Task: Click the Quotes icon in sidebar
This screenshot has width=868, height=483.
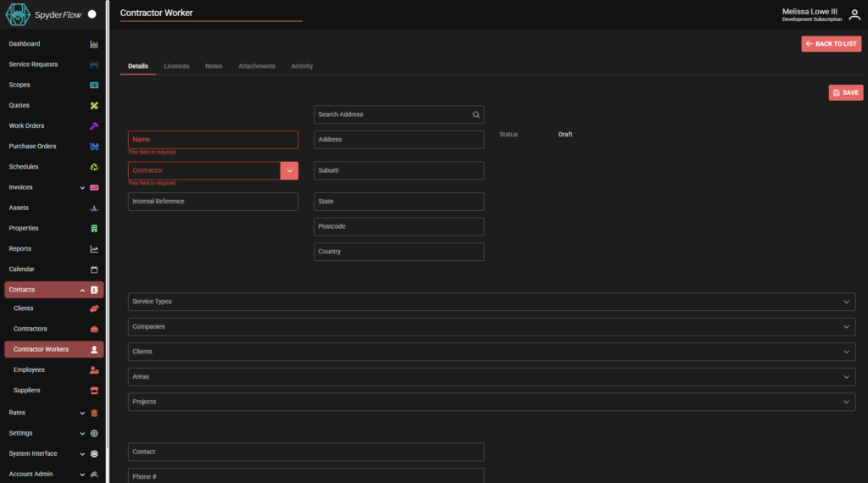Action: (x=94, y=106)
